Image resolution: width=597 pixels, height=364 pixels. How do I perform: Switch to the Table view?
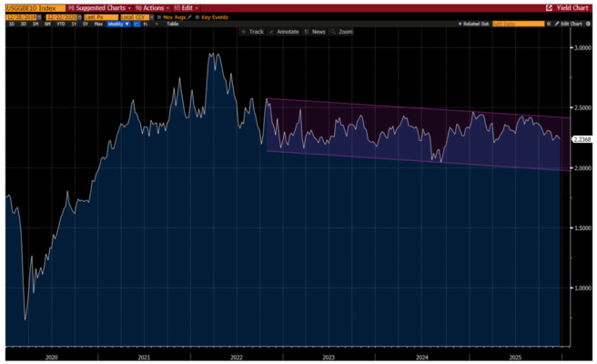172,24
